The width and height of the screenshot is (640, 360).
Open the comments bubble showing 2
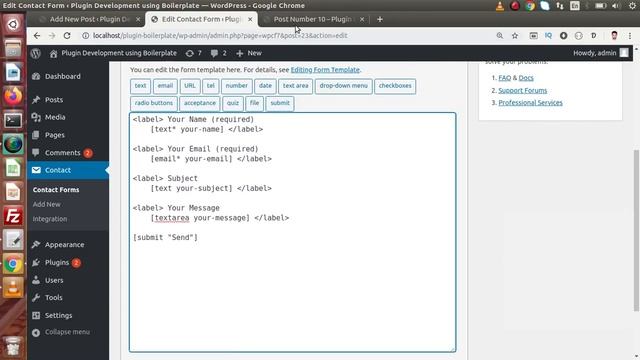coord(219,53)
